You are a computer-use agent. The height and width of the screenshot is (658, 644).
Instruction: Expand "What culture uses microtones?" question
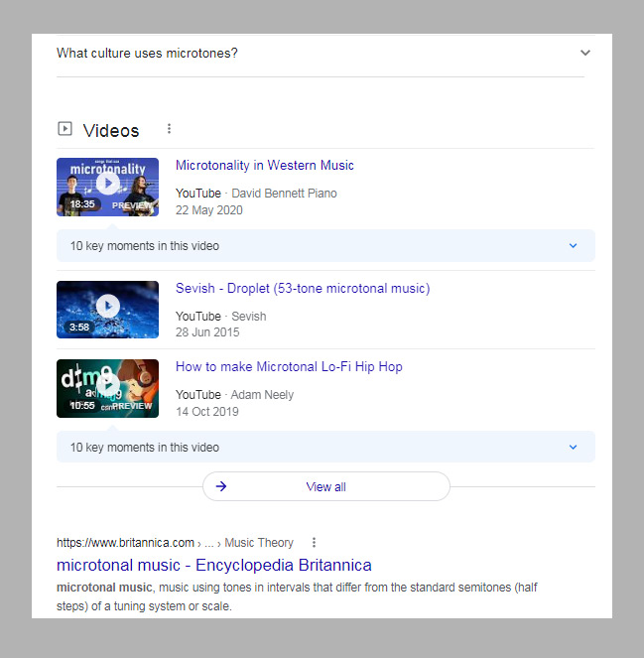point(584,53)
